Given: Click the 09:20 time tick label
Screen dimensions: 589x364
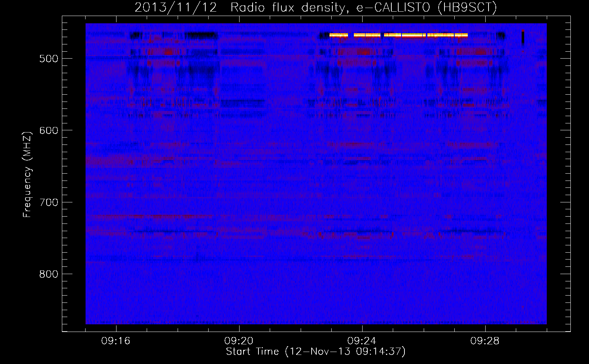Looking at the screenshot, I should (239, 341).
